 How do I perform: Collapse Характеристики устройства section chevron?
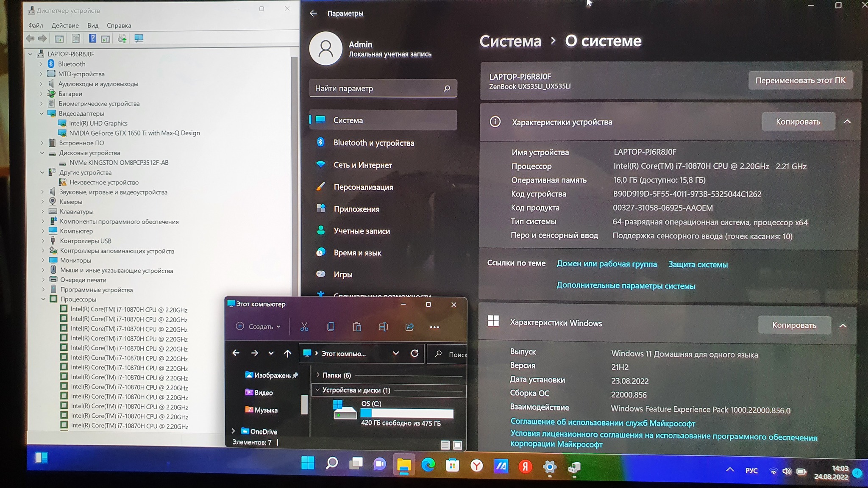coord(847,122)
